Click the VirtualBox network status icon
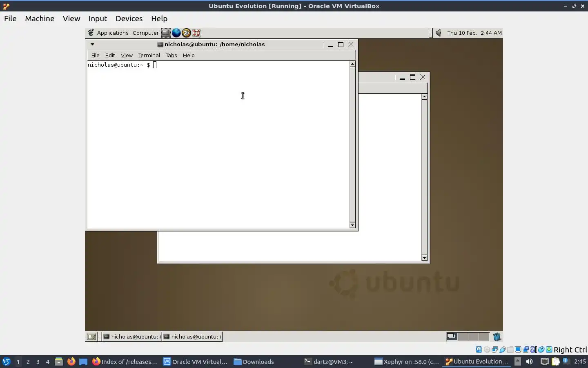Viewport: 588px width, 368px height. coord(494,350)
